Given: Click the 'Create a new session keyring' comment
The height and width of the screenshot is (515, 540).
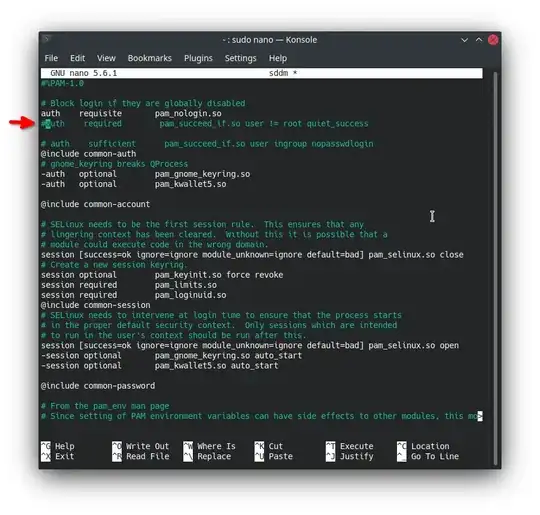Looking at the screenshot, I should coord(115,265).
